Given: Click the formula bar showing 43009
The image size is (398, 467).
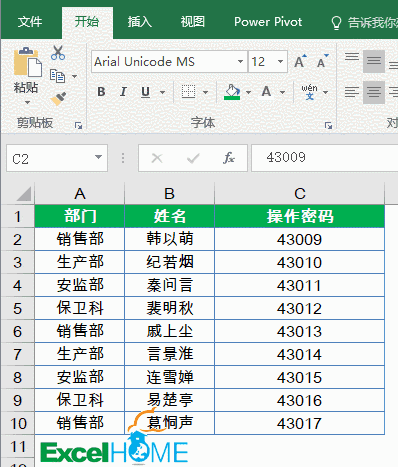Looking at the screenshot, I should [x=324, y=158].
